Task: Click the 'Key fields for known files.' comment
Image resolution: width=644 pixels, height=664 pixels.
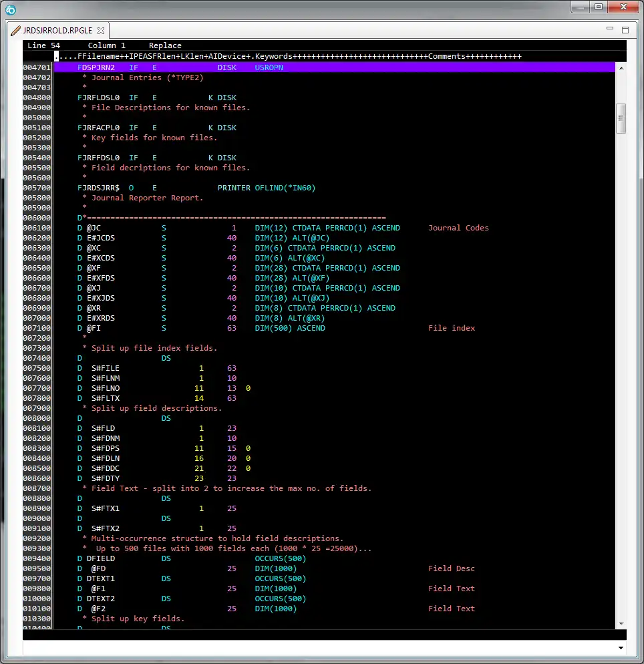Action: [154, 138]
